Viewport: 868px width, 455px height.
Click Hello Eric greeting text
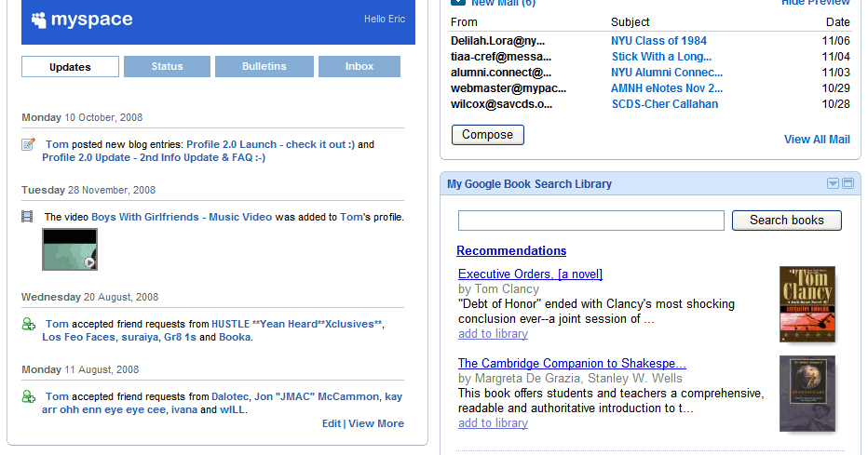click(385, 19)
